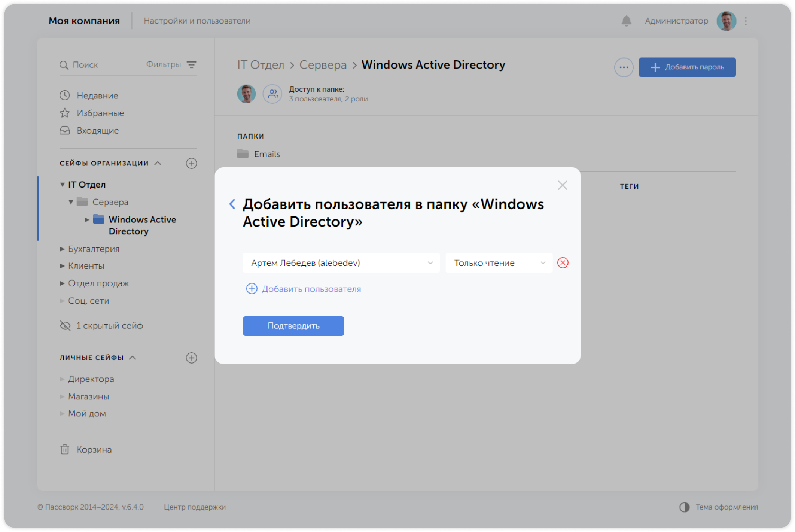Click the Подтвердить button
The height and width of the screenshot is (532, 795).
(x=293, y=326)
